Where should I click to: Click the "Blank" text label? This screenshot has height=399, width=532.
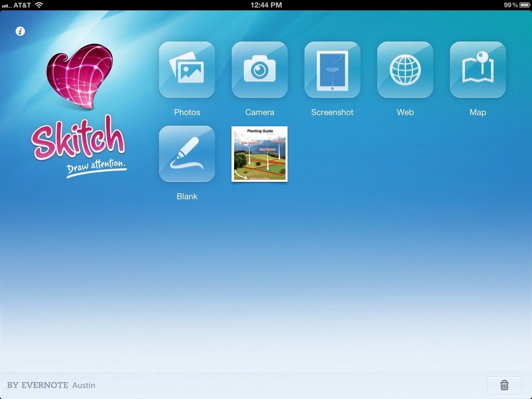(x=187, y=197)
